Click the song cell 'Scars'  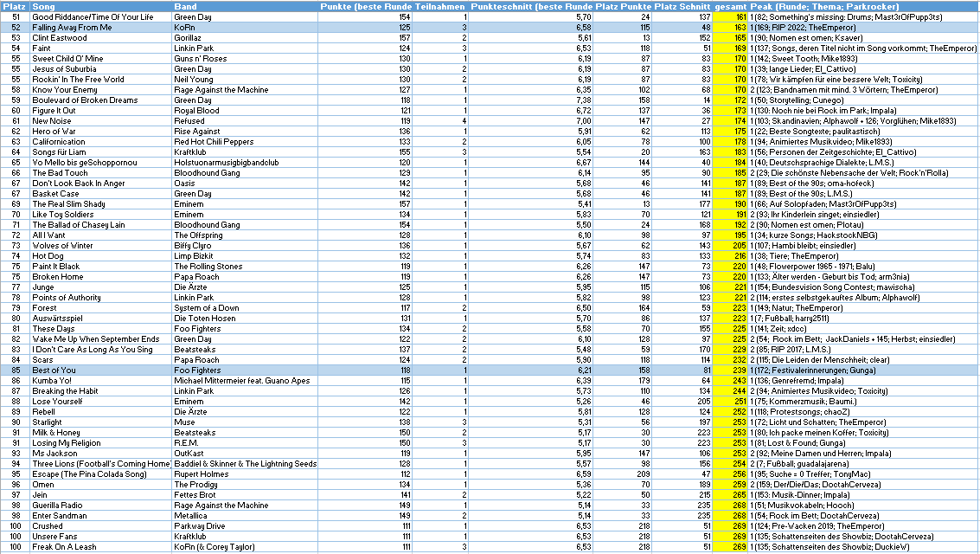[100, 360]
